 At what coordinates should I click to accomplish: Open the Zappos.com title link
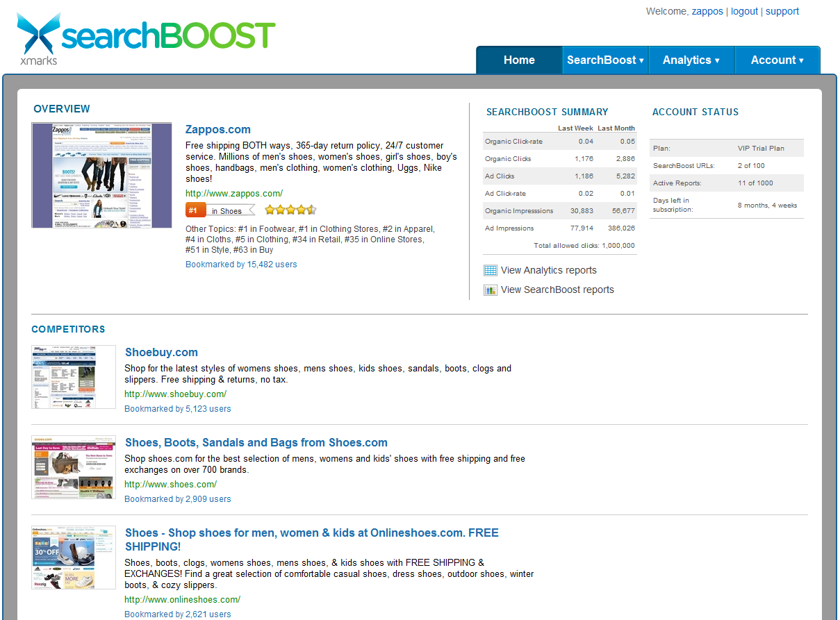coord(218,130)
